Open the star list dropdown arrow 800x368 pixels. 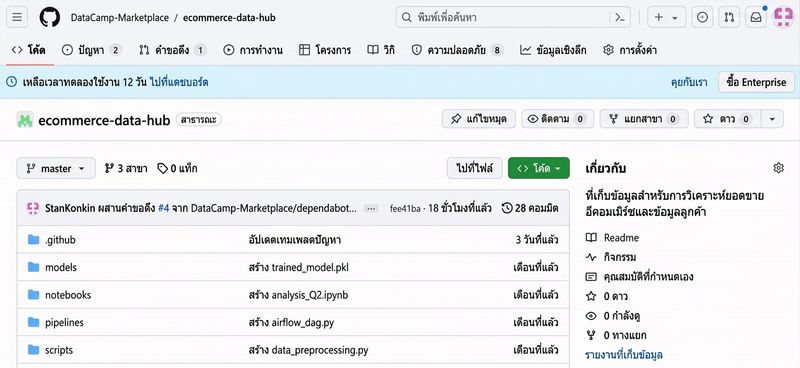coord(772,119)
